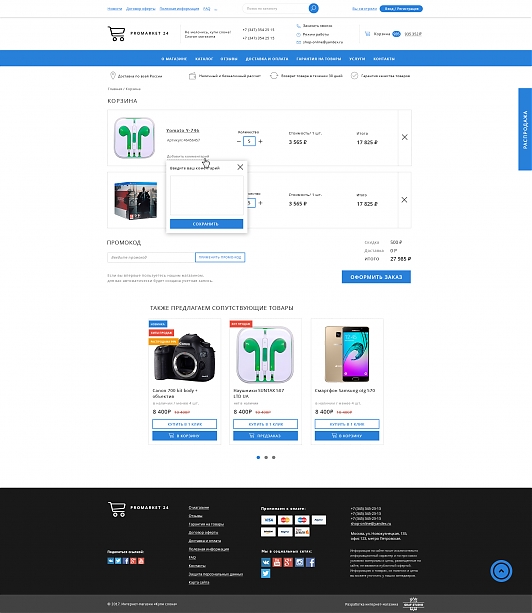Click the Maestro payment icon
The height and width of the screenshot is (613, 532).
[x=302, y=520]
